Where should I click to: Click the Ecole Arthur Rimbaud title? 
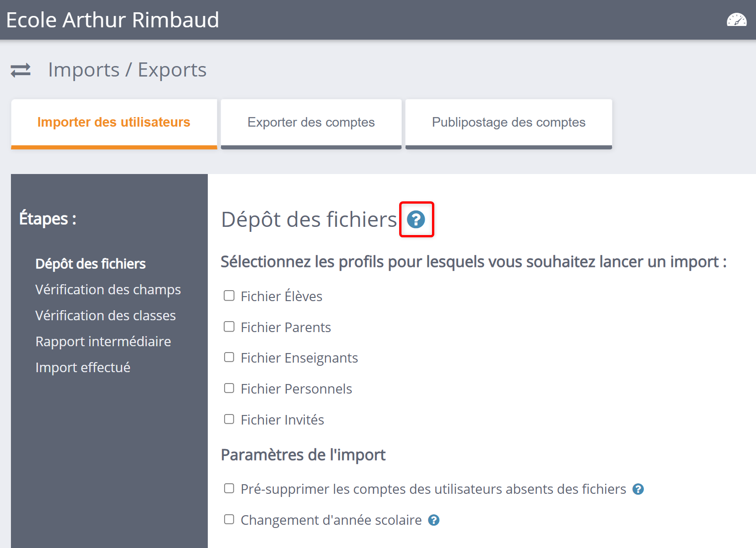[x=113, y=20]
